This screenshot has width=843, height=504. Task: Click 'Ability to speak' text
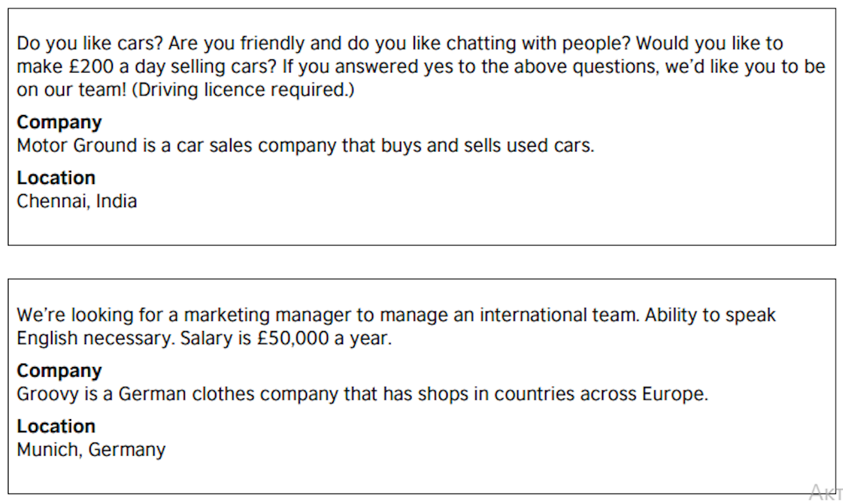point(710,315)
